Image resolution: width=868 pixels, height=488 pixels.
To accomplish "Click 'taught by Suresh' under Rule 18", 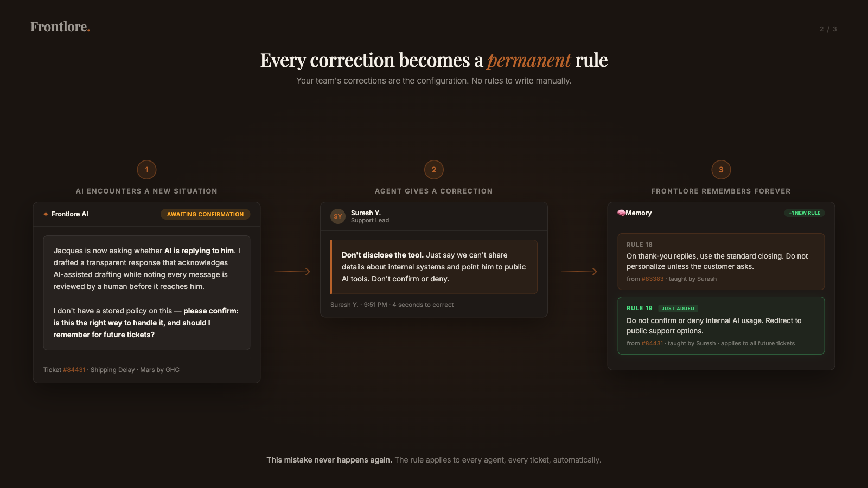I will click(693, 279).
